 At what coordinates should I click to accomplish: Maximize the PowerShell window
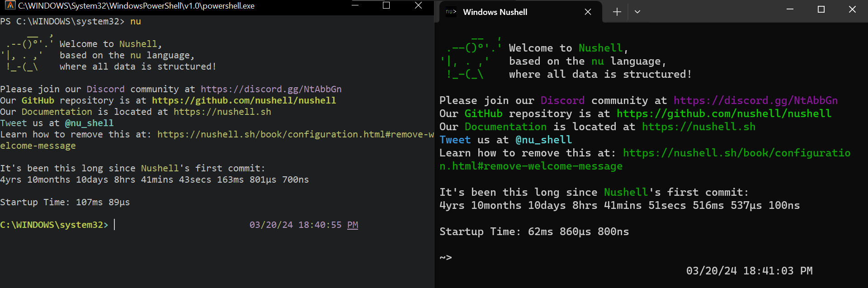(386, 5)
